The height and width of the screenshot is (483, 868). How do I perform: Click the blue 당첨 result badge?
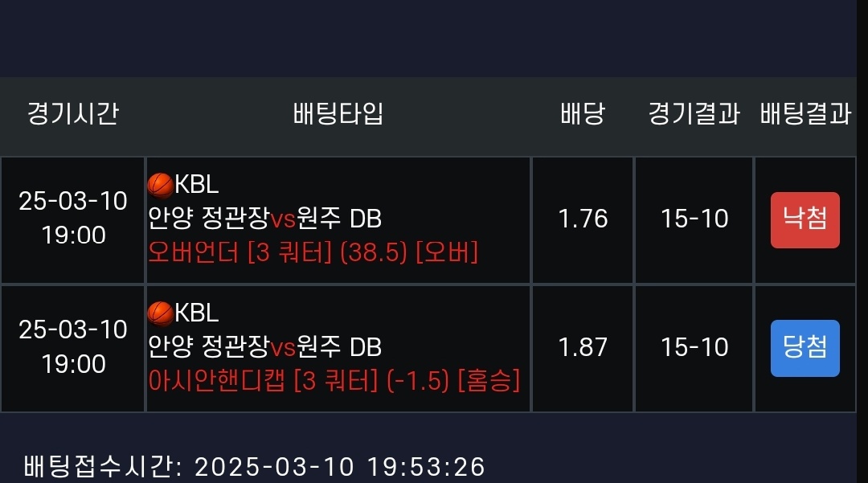[x=805, y=348]
